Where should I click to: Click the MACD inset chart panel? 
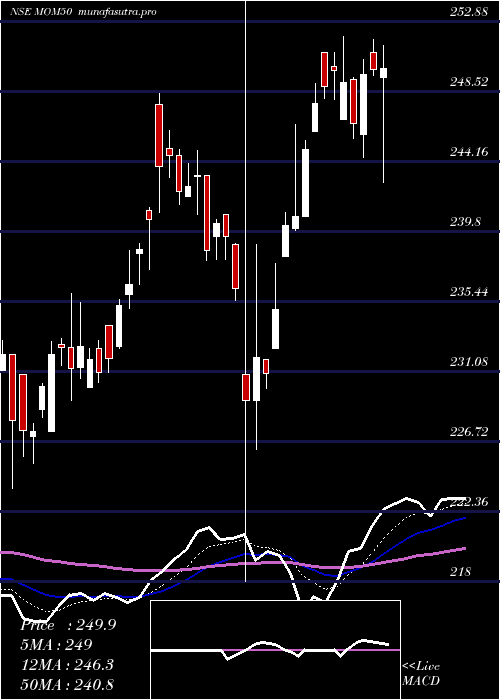275,650
